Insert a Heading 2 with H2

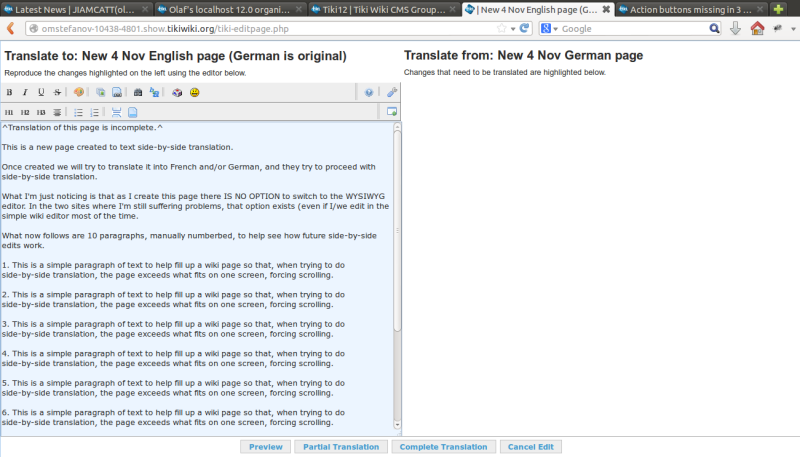click(x=25, y=112)
